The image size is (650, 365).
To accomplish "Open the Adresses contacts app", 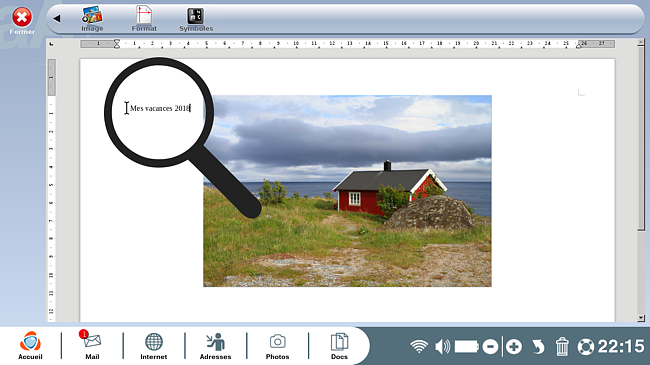I will pos(215,346).
